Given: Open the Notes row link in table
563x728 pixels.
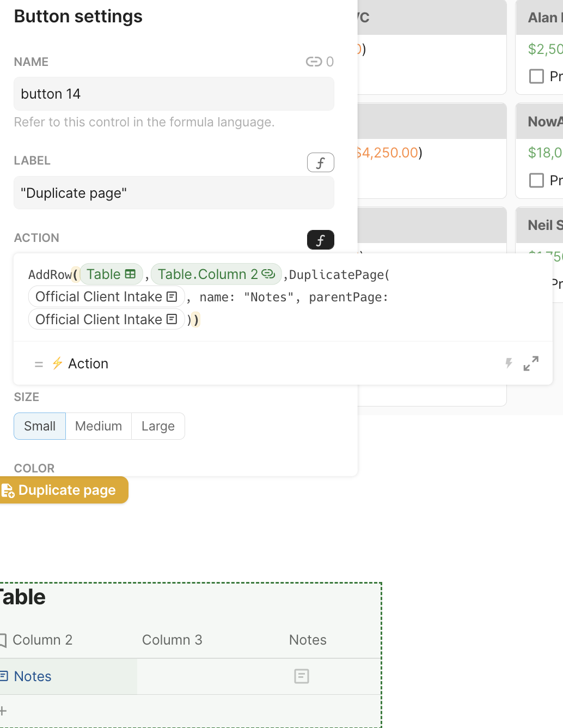Looking at the screenshot, I should coord(33,676).
